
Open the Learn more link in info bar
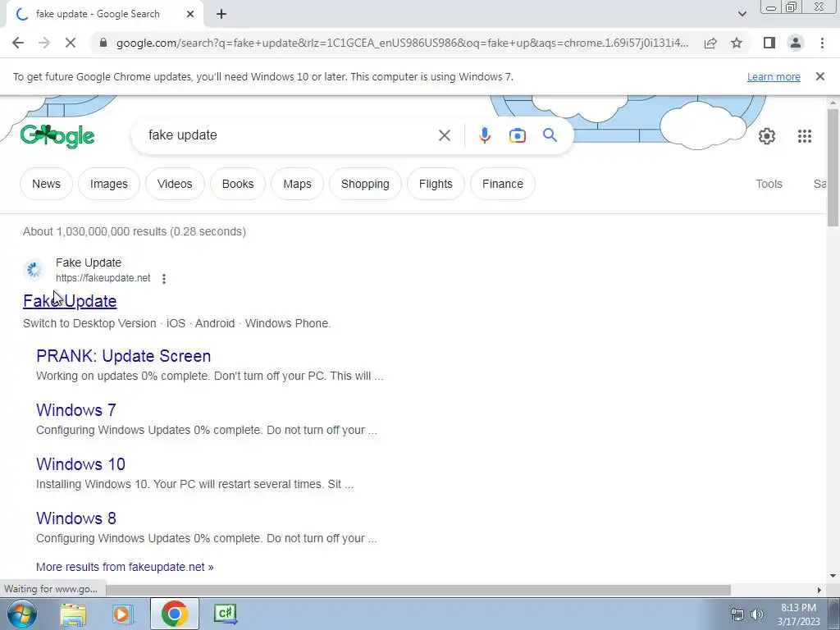(x=774, y=76)
